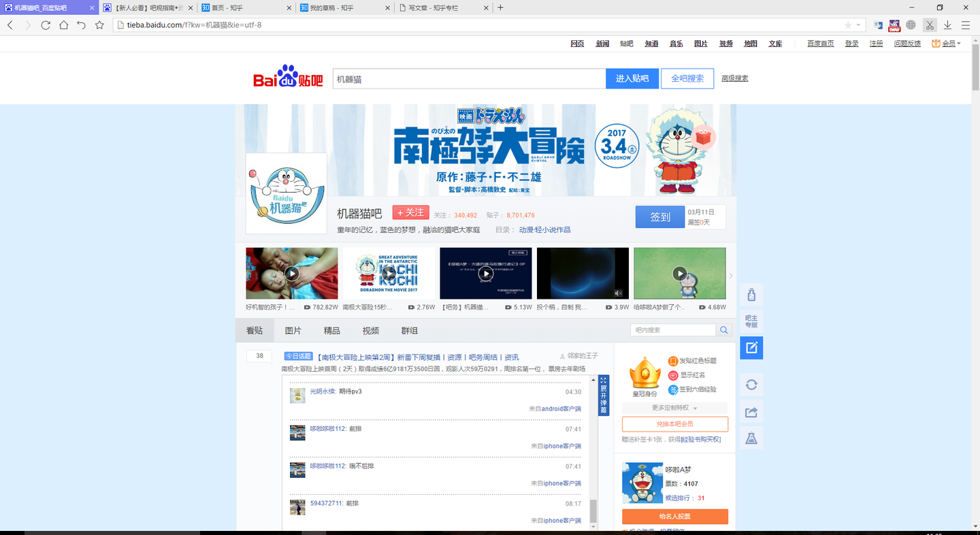Open address bar star dropdown arrow

tap(858, 25)
